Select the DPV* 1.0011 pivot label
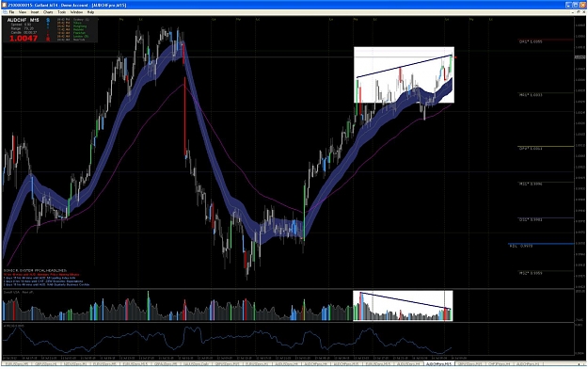This screenshot has width=588, height=369. tap(531, 149)
